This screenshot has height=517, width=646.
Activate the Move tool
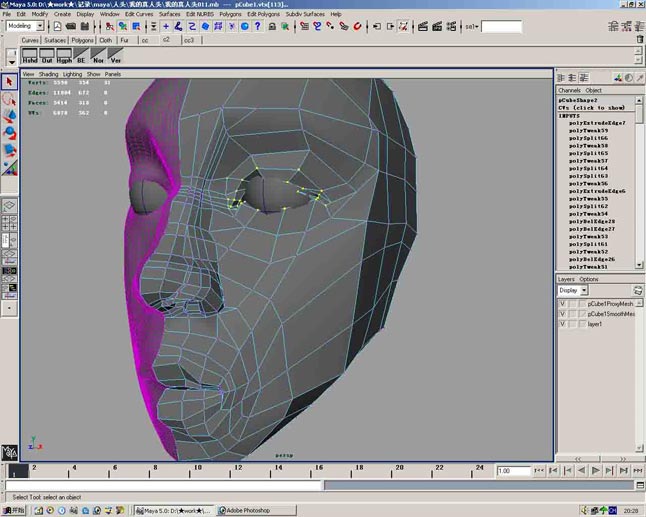(9, 116)
